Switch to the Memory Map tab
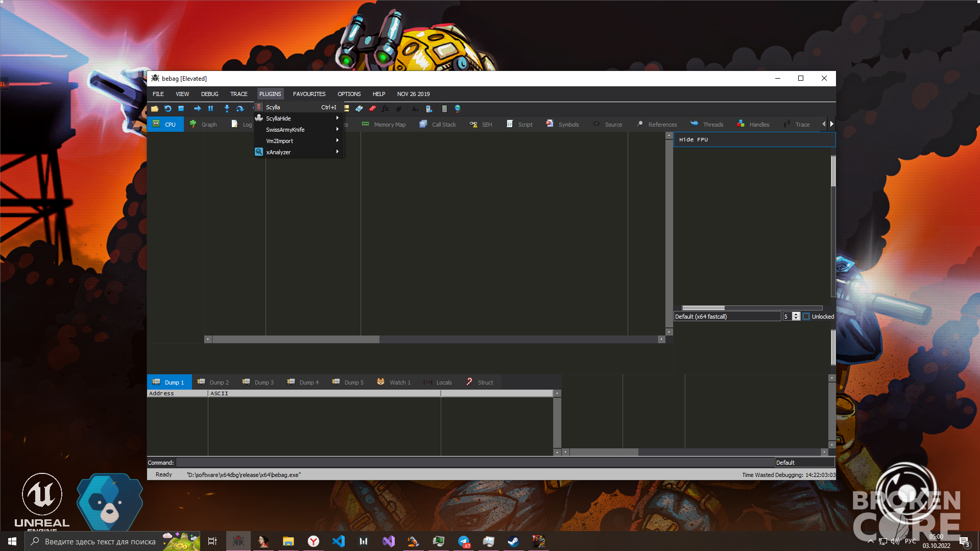The height and width of the screenshot is (551, 980). [384, 125]
